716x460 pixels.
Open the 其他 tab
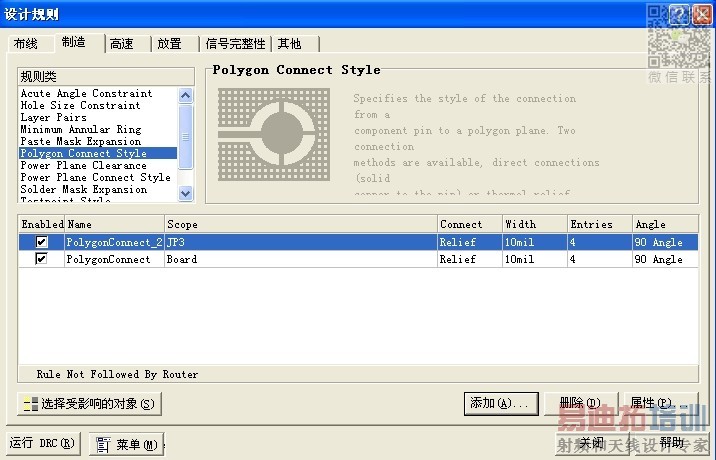(x=294, y=44)
